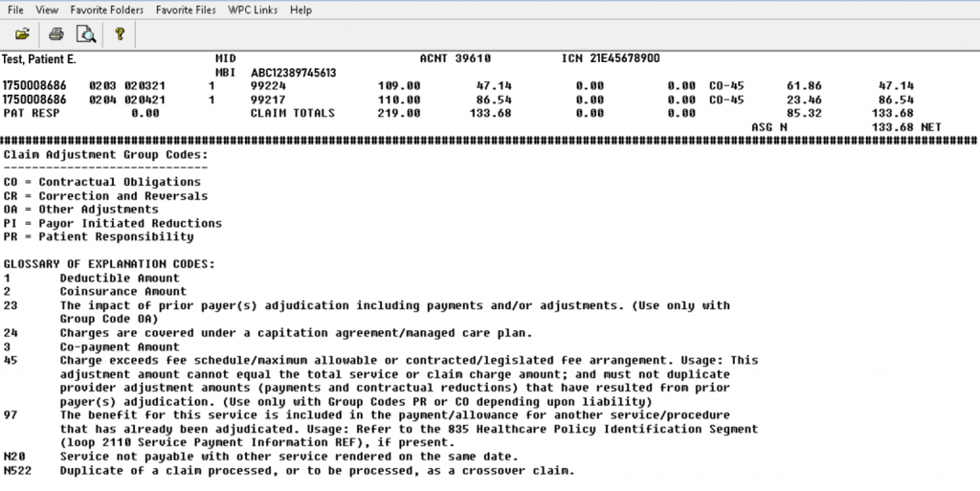The width and height of the screenshot is (980, 491).
Task: Open the File menu
Action: tap(15, 10)
